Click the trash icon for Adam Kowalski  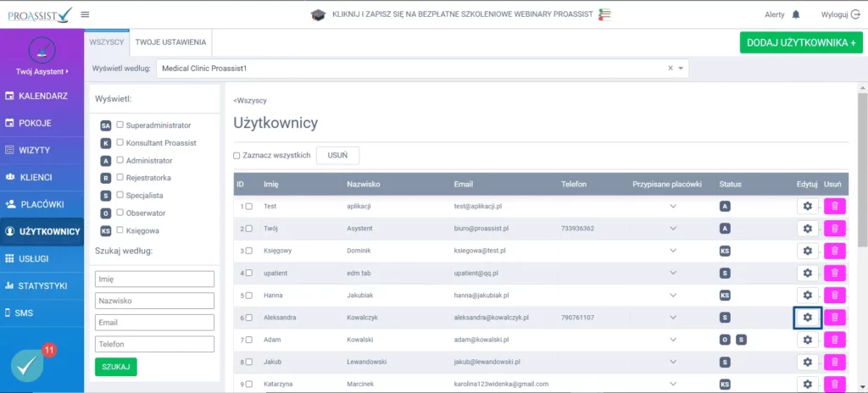835,340
